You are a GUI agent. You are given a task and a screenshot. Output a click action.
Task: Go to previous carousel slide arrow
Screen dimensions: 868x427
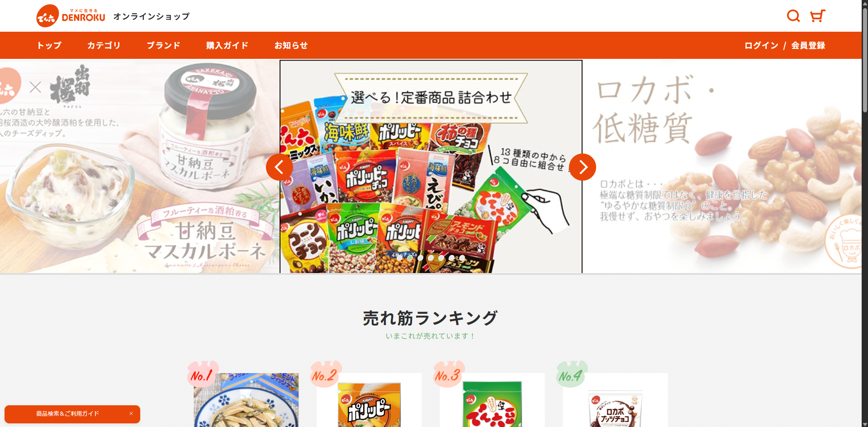click(x=280, y=167)
